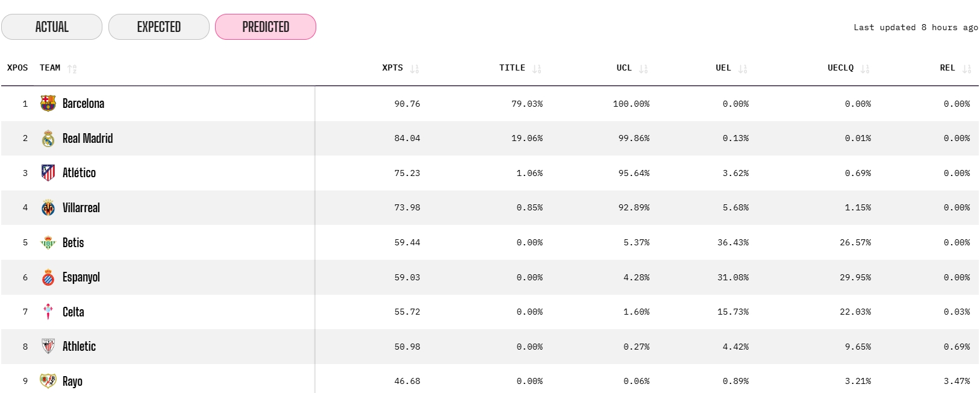This screenshot has width=980, height=393.
Task: Click the Rayo club crest icon
Action: coord(48,381)
